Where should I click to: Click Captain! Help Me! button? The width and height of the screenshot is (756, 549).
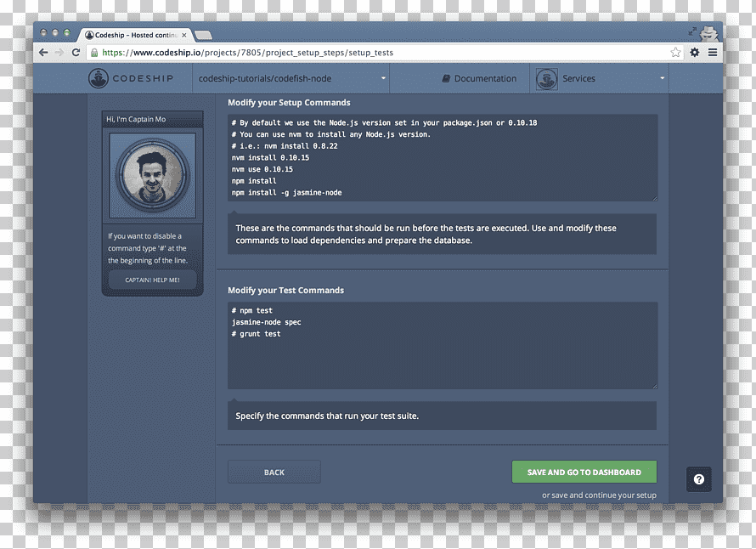tap(152, 280)
